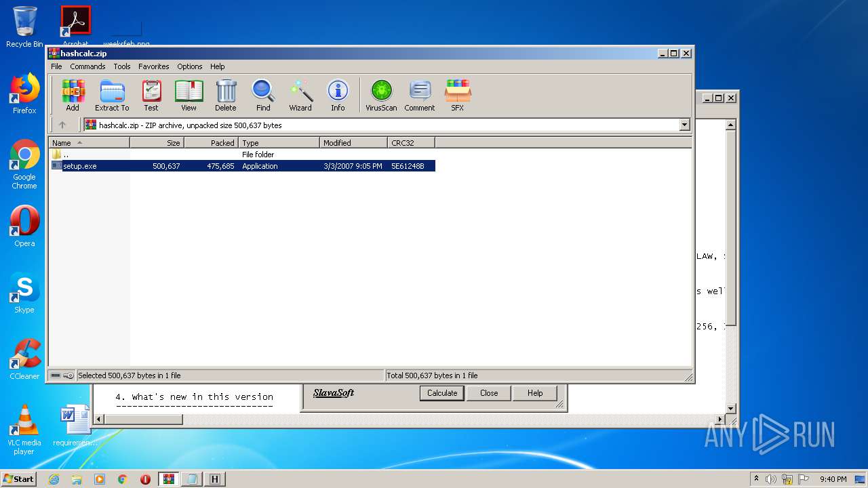The image size is (868, 488).
Task: Click the Extract To toolbar icon
Action: pos(112,95)
